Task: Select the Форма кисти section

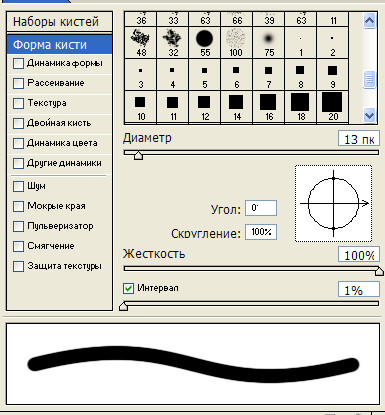Action: click(59, 45)
